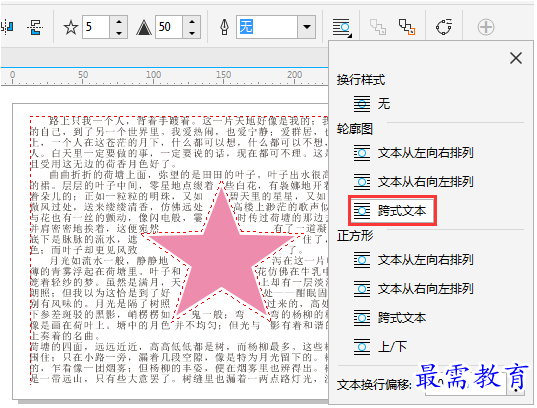Screen dimensions: 537x408
Task: Select wrap style 无 (none)
Action: (x=372, y=104)
